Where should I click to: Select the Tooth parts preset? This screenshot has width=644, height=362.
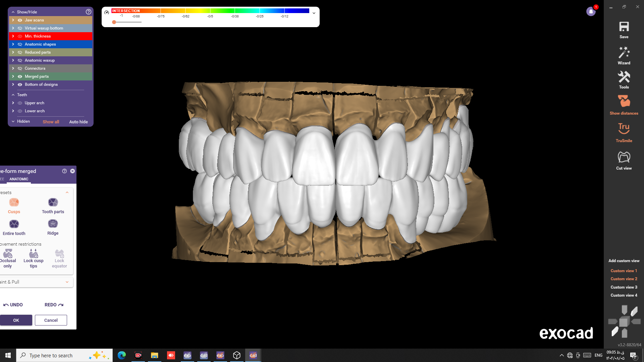[x=53, y=202]
